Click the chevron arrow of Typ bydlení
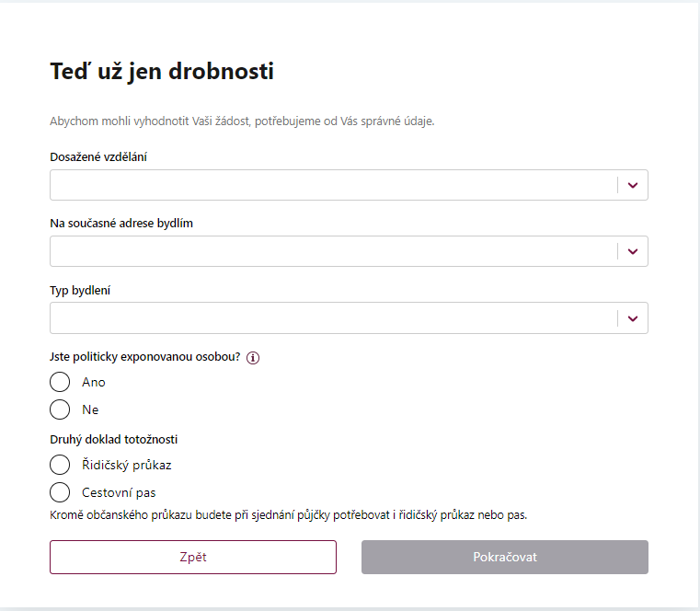This screenshot has width=700, height=611. coord(633,318)
